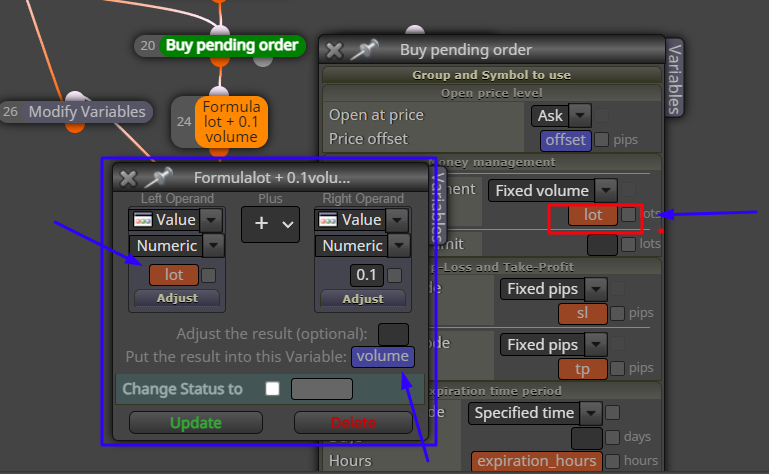This screenshot has width=769, height=474.
Task: Toggle checkbox beside Left Operand lot
Action: click(208, 275)
